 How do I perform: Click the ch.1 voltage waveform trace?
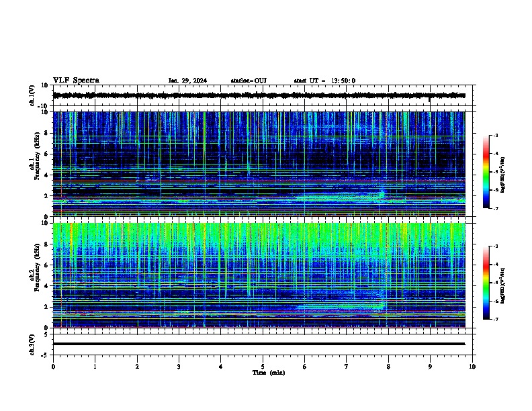(259, 95)
